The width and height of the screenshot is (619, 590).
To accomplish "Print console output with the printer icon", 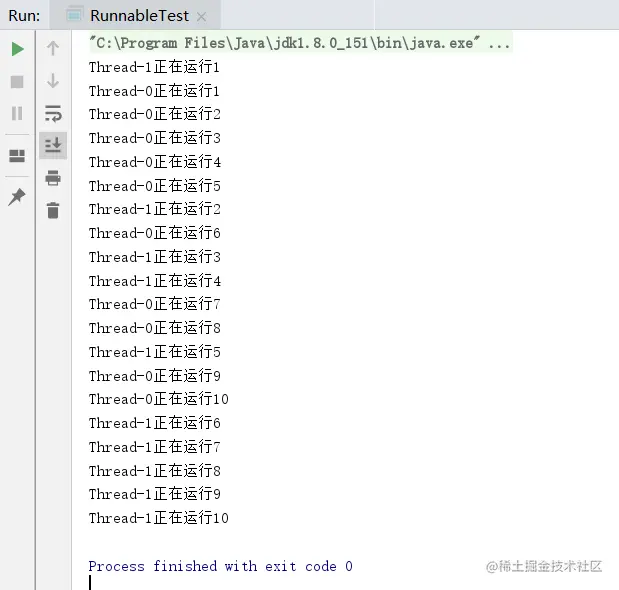I will (53, 178).
